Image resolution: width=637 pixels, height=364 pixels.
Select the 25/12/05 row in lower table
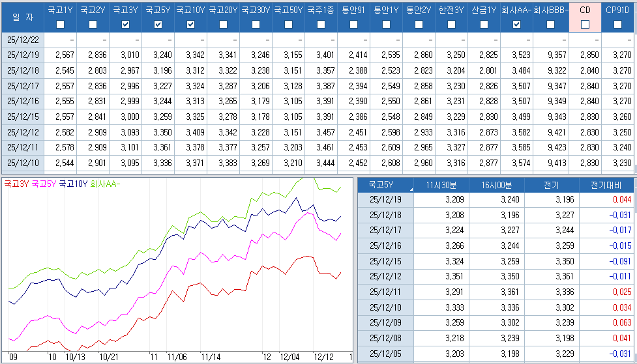(x=385, y=353)
